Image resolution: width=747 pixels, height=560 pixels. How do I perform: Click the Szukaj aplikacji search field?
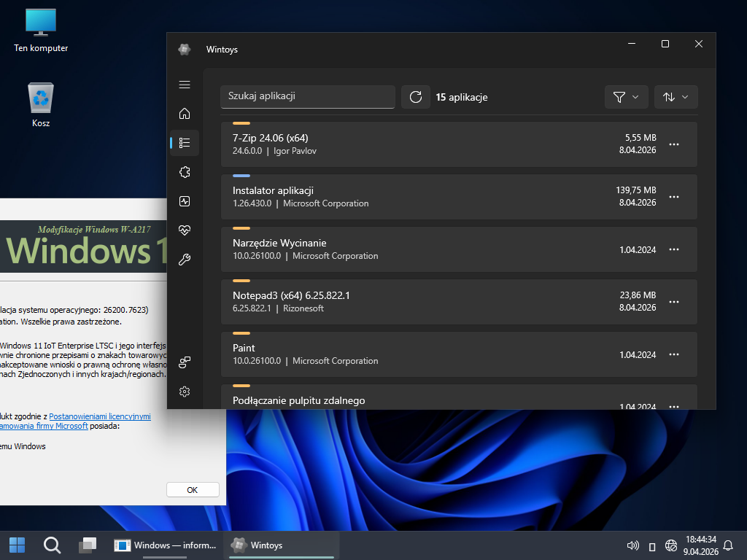pos(307,96)
